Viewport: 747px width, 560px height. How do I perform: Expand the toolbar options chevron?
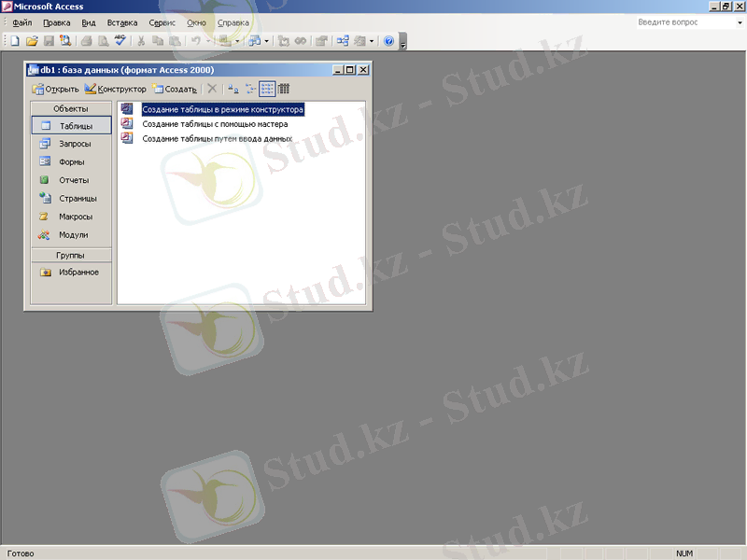point(403,41)
